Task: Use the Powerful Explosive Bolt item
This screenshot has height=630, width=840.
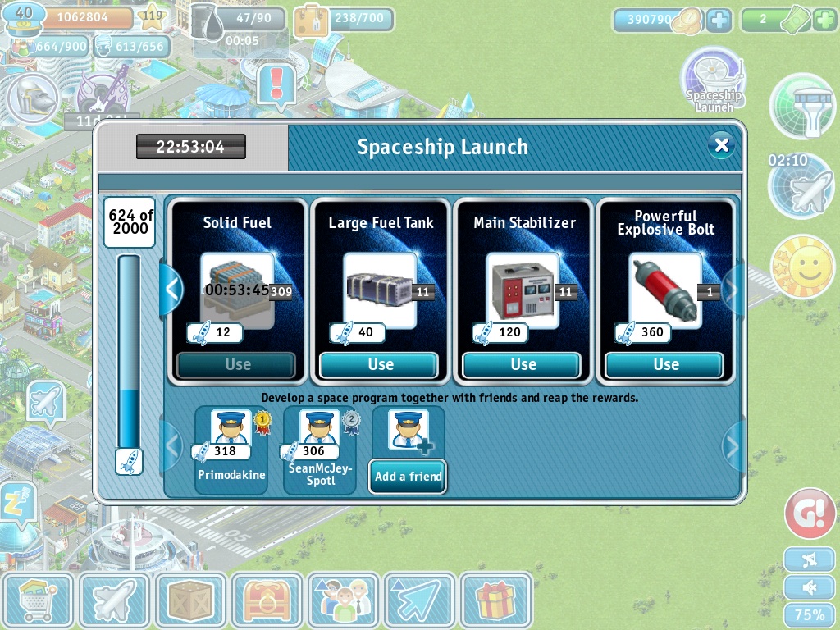Action: [x=664, y=365]
